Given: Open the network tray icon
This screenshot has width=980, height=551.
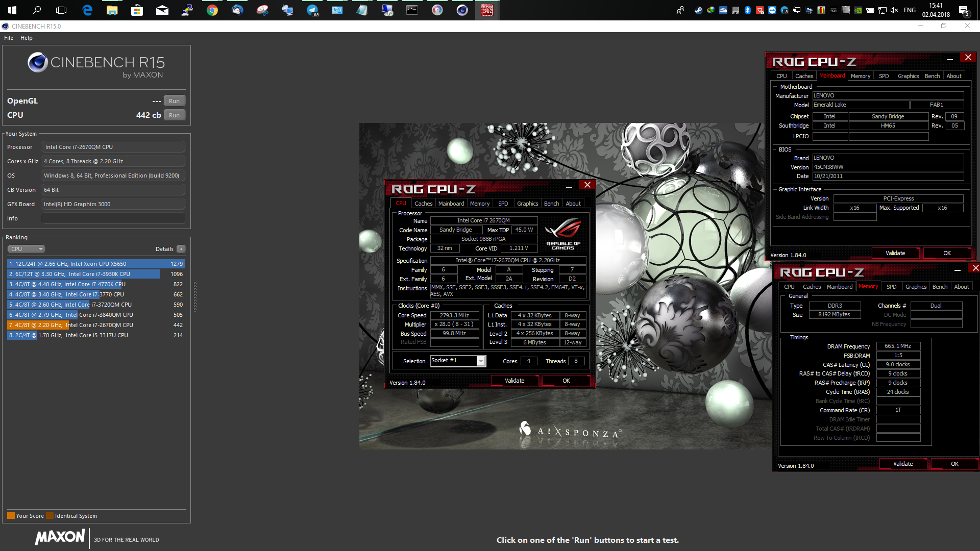Looking at the screenshot, I should 883,10.
